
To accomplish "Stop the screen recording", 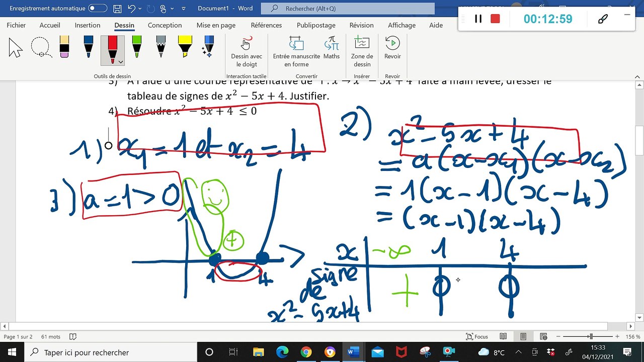I will tap(495, 19).
